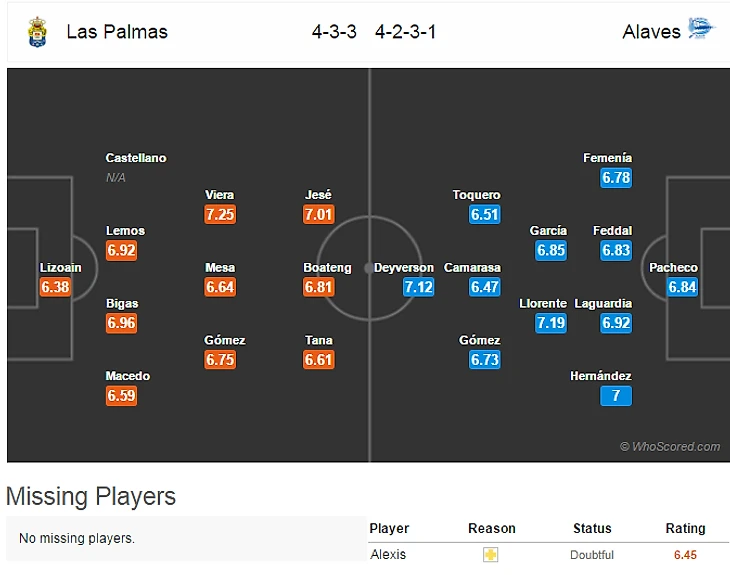Click the Rating column header
This screenshot has height=575, width=730.
685,528
